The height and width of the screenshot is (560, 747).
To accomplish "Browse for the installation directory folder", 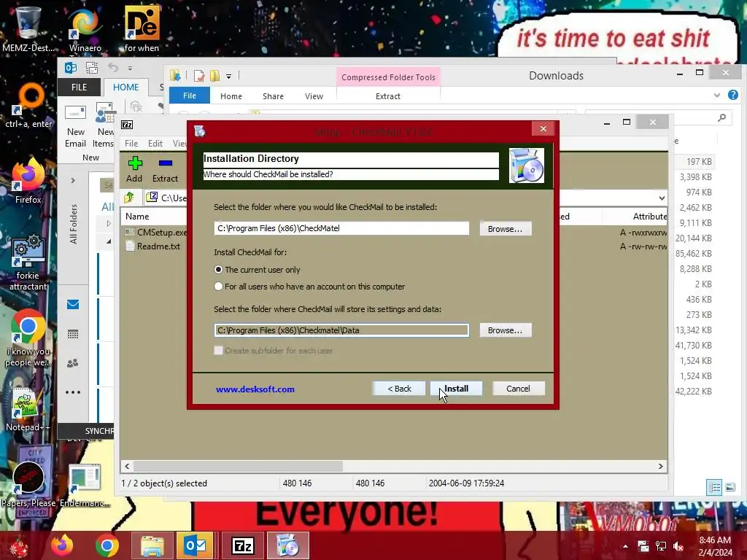I will point(505,228).
